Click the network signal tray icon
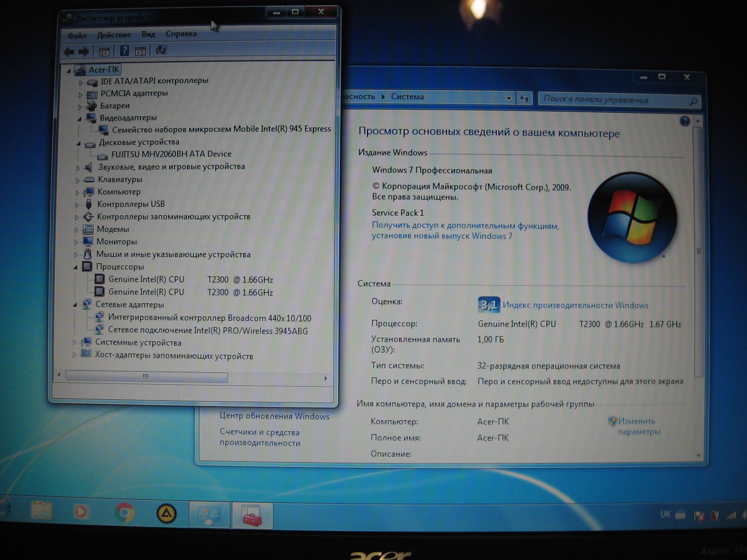The width and height of the screenshot is (747, 560). pos(731,516)
